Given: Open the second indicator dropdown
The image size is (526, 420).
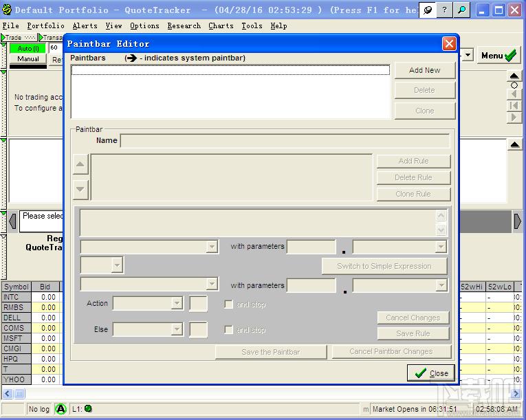Looking at the screenshot, I should (212, 285).
